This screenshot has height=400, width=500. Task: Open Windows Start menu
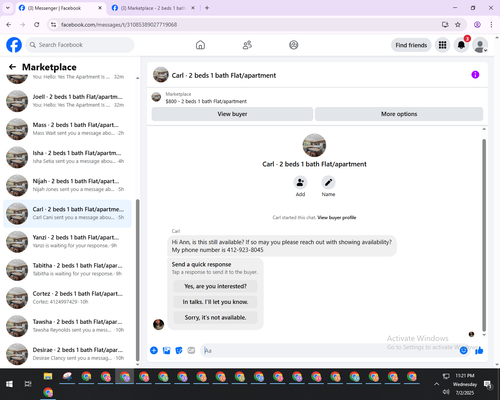[x=9, y=384]
